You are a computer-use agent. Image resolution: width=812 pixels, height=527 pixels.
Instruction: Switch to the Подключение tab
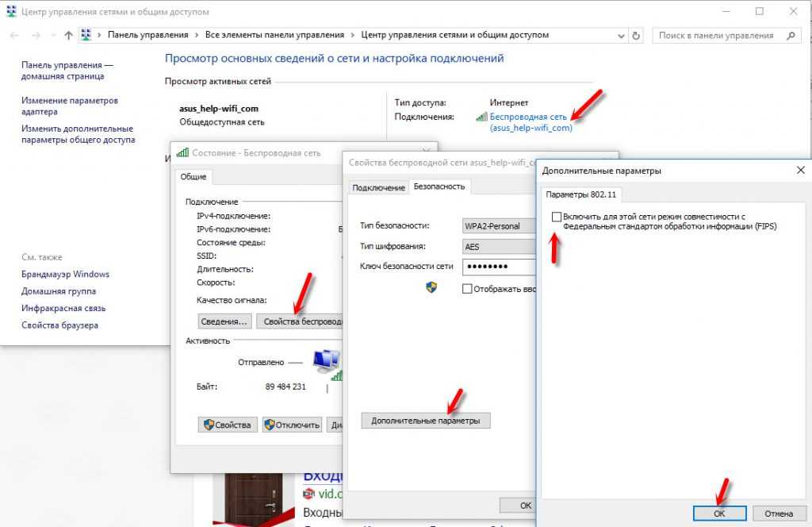pos(378,187)
